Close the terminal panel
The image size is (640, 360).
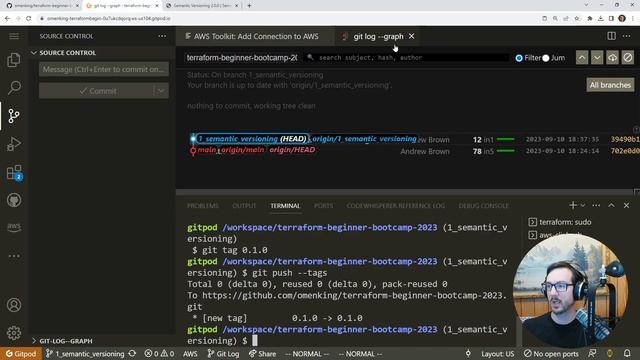tap(627, 205)
